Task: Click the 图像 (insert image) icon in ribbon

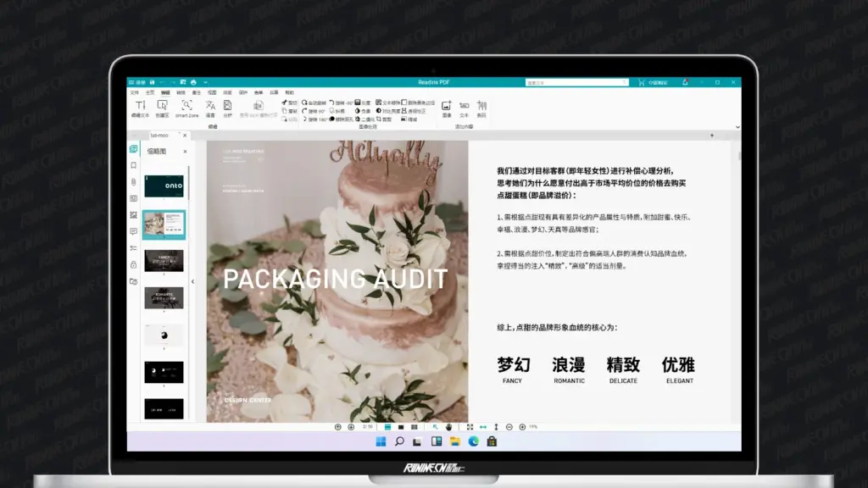Action: point(446,106)
